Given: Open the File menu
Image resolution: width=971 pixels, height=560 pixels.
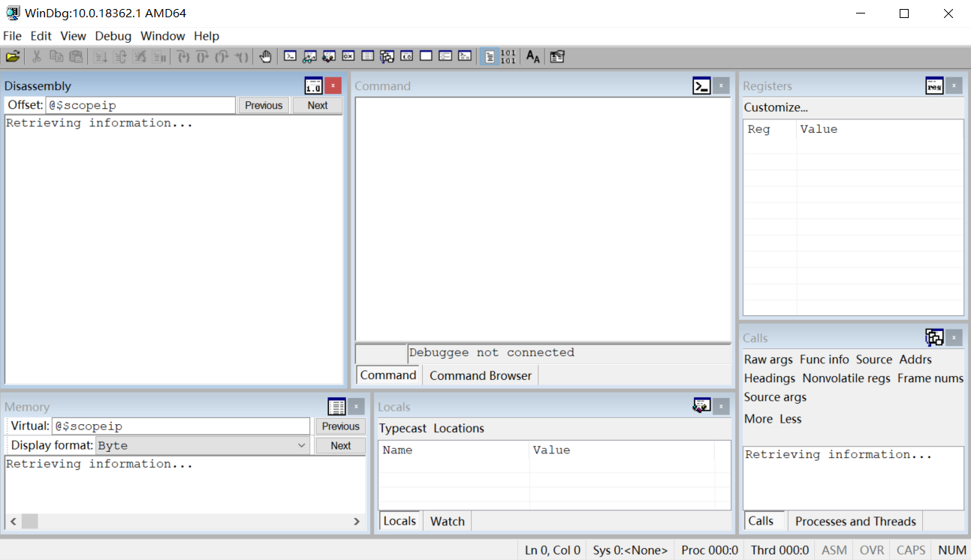Looking at the screenshot, I should (x=13, y=36).
